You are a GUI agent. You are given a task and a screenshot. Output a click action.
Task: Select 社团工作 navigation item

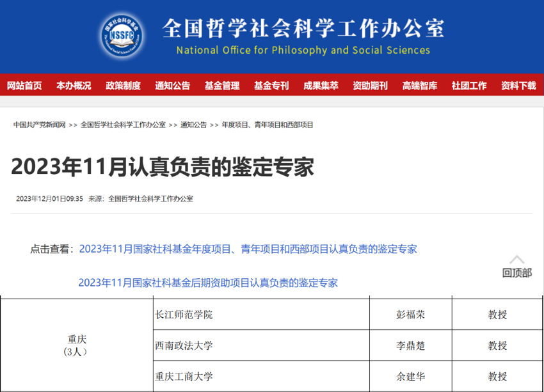(469, 86)
